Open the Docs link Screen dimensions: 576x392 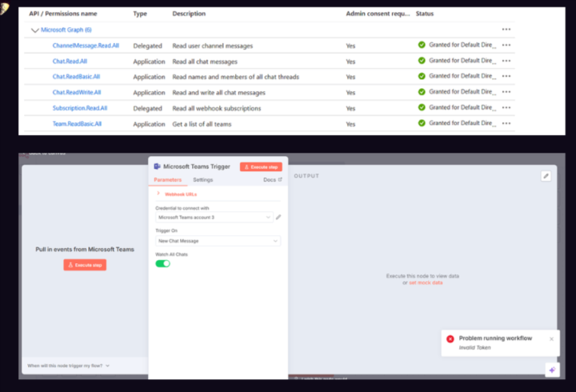pyautogui.click(x=273, y=180)
